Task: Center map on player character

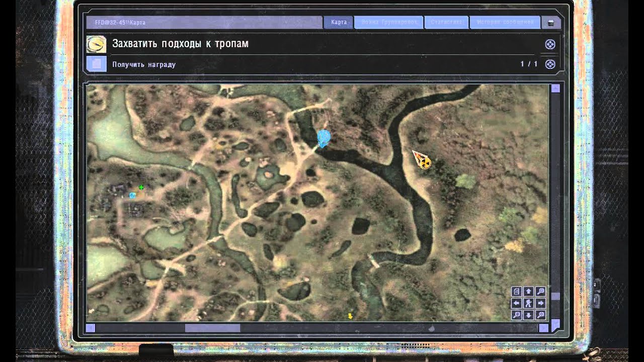Action: tap(528, 303)
